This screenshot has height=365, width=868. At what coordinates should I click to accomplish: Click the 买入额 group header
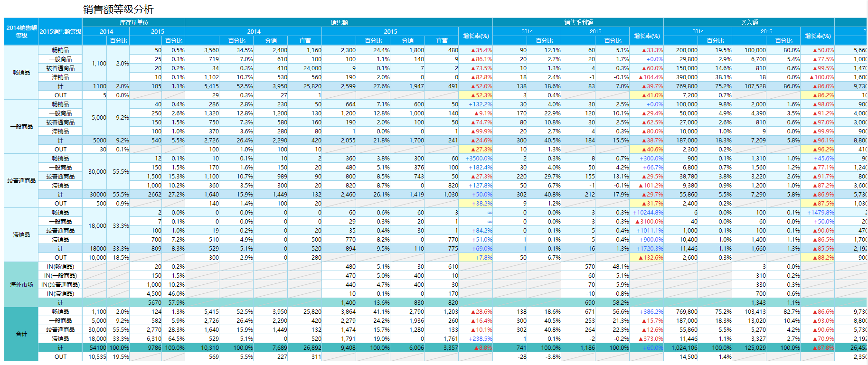coord(749,22)
